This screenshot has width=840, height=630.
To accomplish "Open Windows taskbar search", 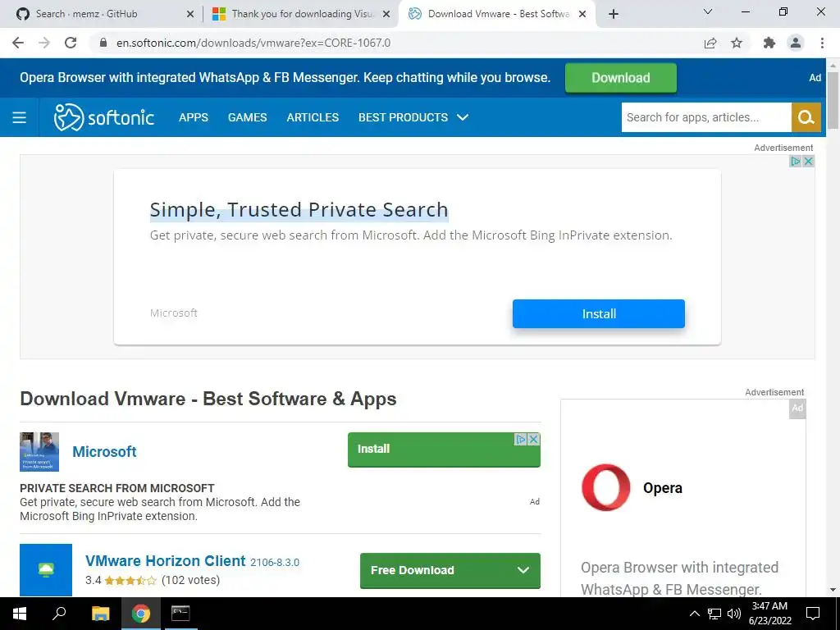I will pos(59,614).
